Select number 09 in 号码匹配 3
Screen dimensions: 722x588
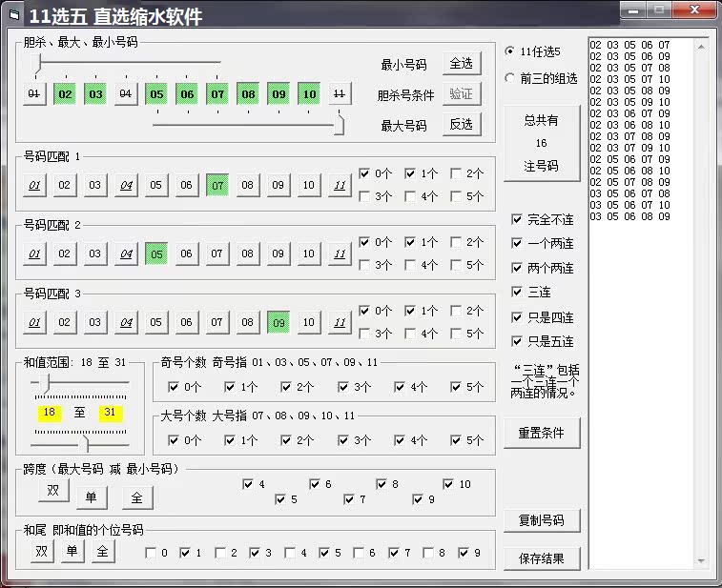click(x=278, y=322)
